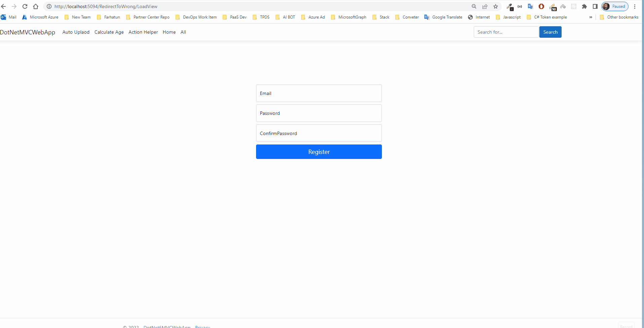This screenshot has width=644, height=328.
Task: Open the browser Extensions puzzle icon
Action: click(585, 6)
